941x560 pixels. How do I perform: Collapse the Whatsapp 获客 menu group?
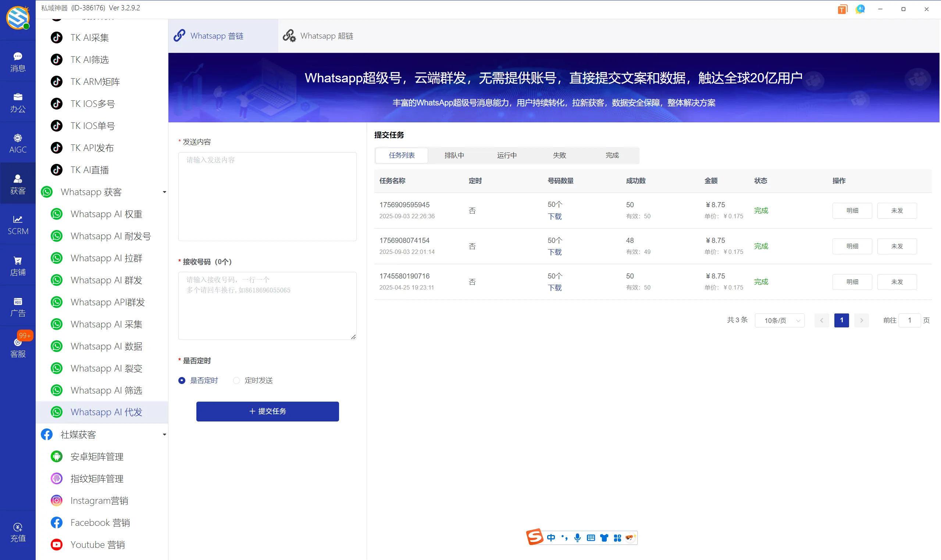[164, 192]
